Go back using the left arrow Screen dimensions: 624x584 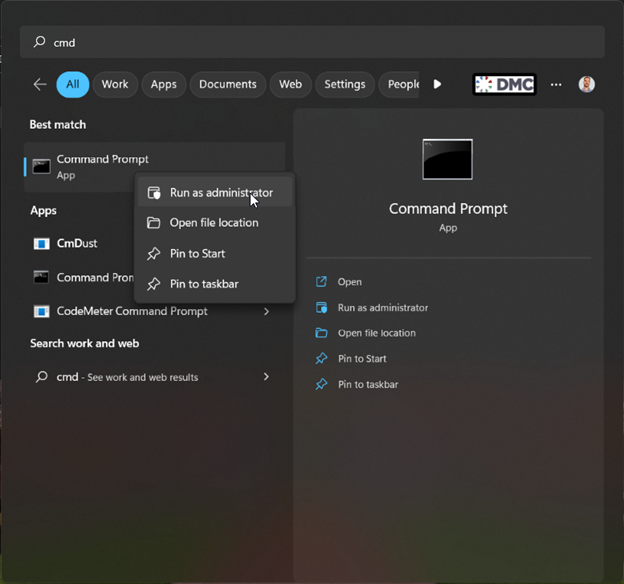point(40,84)
